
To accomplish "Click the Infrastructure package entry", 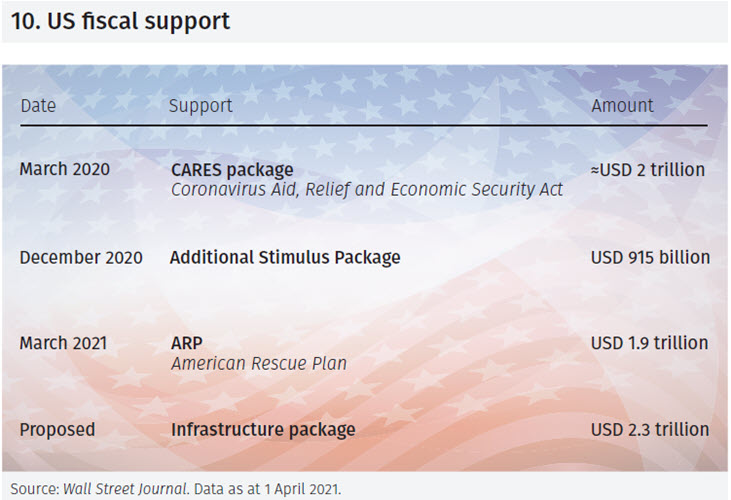I will tap(263, 430).
